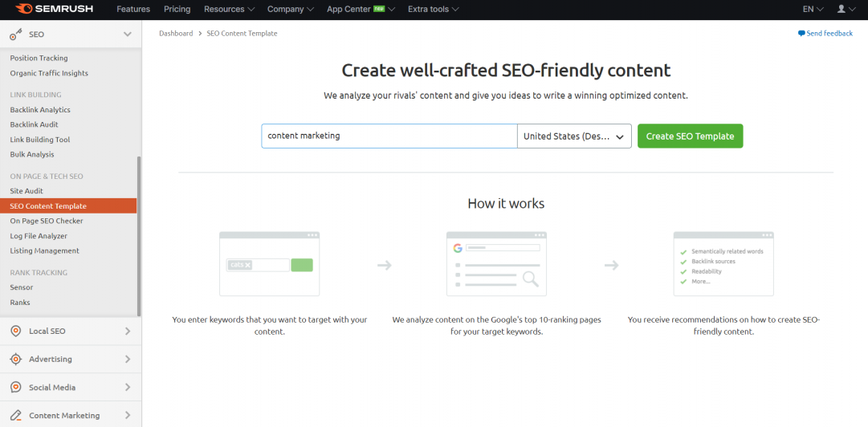This screenshot has width=868, height=427.
Task: Open Sensor under Rank Tracking
Action: tap(22, 287)
